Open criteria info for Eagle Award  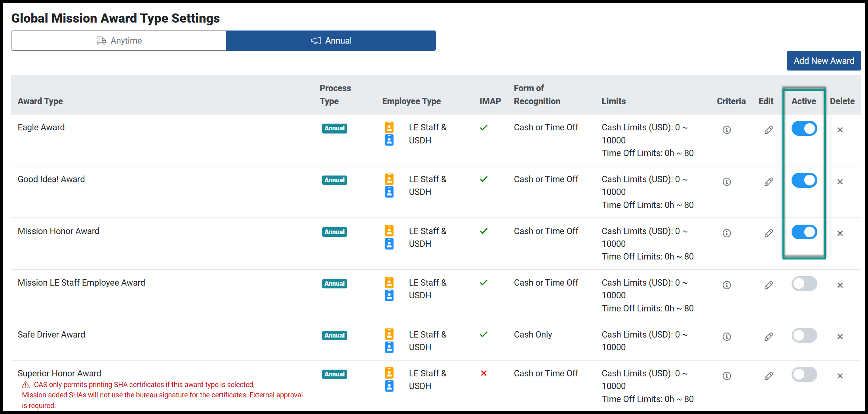(727, 130)
